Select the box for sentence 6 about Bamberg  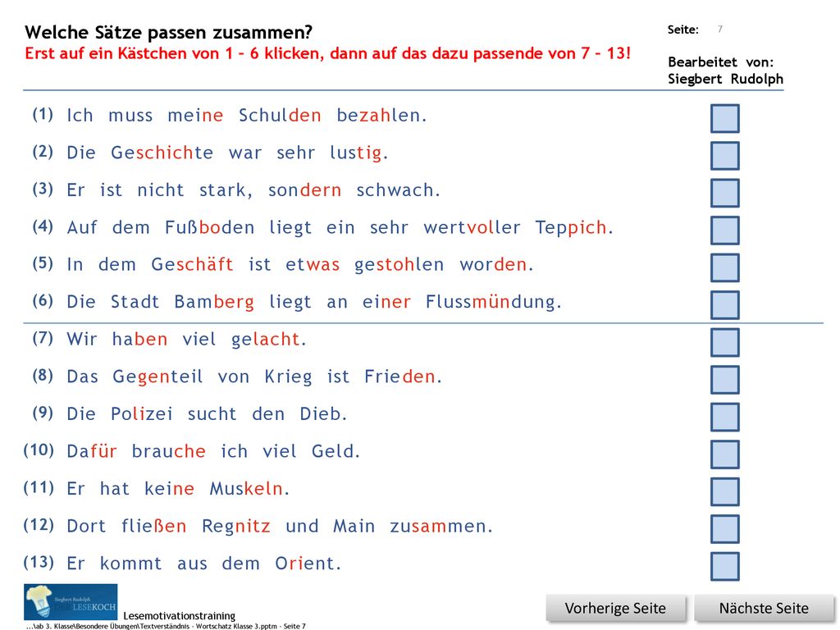pyautogui.click(x=725, y=305)
